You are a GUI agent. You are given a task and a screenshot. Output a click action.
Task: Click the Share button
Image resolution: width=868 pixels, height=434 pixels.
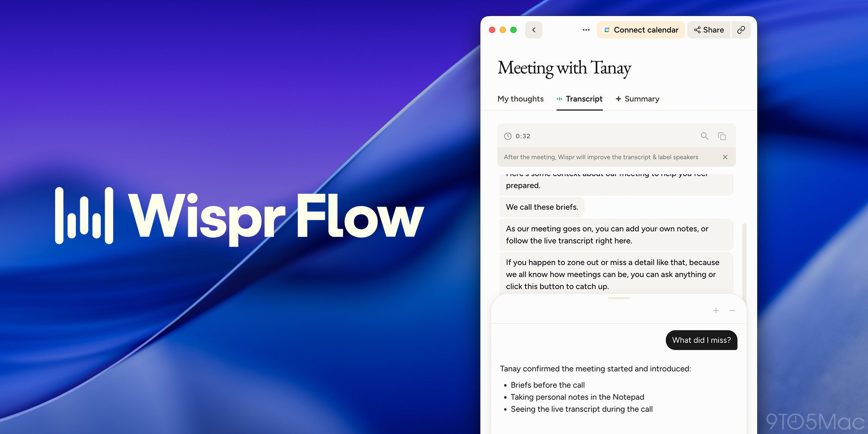click(709, 30)
